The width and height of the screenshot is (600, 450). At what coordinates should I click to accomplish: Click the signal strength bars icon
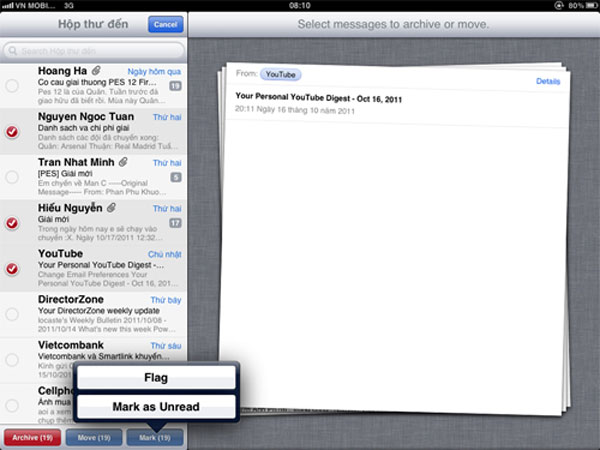[7, 6]
